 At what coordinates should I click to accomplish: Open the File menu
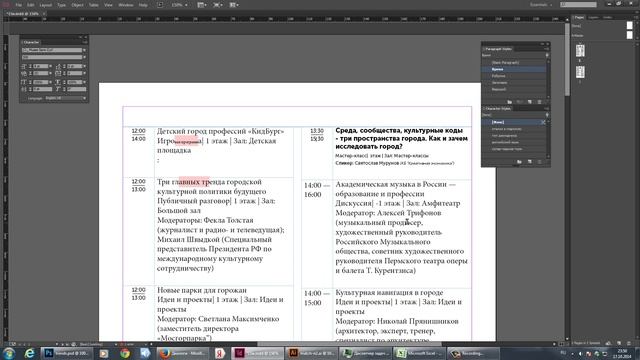19,5
